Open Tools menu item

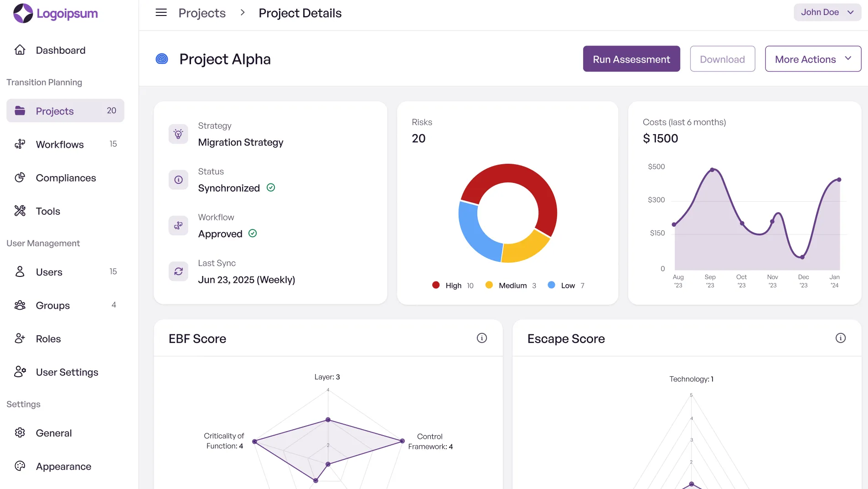click(x=65, y=211)
